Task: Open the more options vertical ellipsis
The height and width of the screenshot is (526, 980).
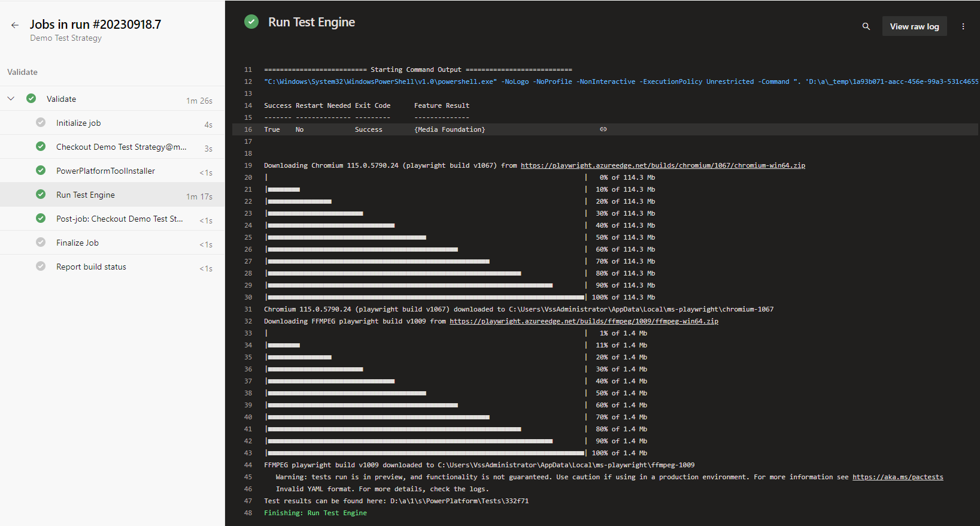Action: point(963,26)
